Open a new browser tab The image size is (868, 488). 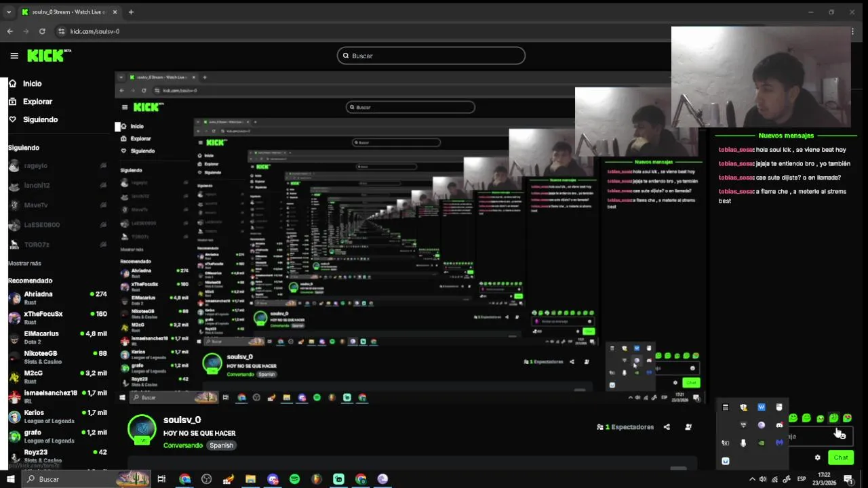tap(131, 12)
